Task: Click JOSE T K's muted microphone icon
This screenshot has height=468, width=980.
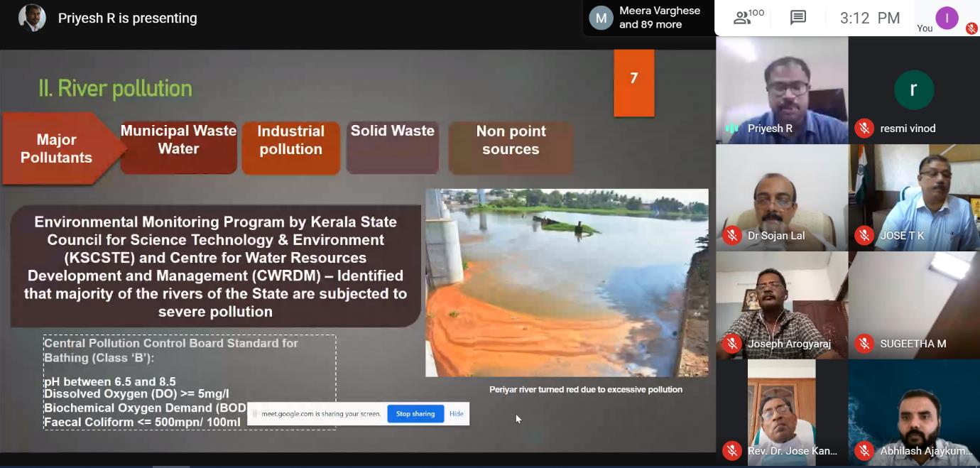Action: (x=864, y=235)
